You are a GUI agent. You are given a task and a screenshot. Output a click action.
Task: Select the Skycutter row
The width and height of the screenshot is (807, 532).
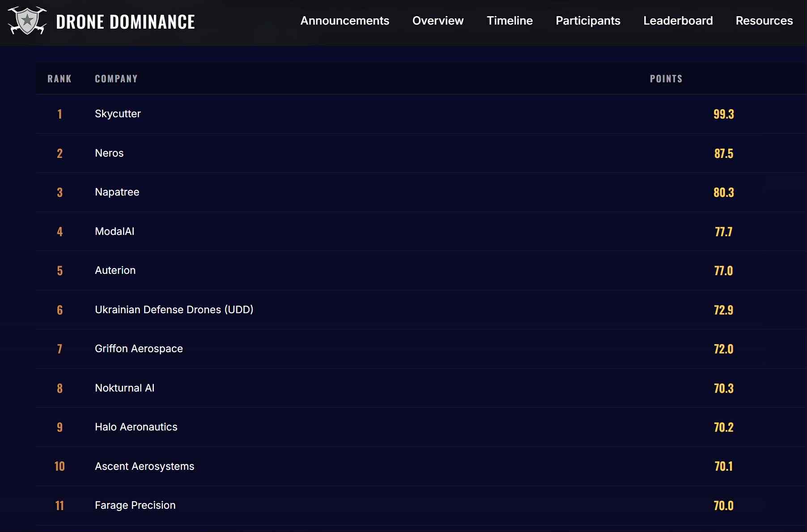coord(118,114)
